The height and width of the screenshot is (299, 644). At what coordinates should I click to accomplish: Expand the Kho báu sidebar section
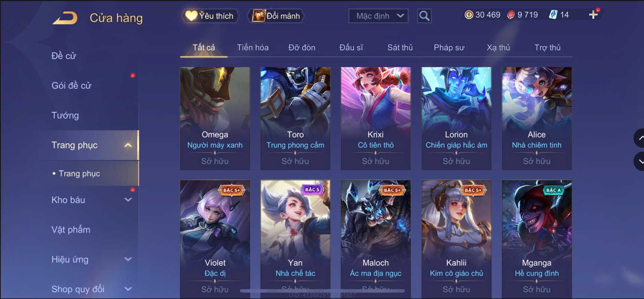(x=128, y=200)
